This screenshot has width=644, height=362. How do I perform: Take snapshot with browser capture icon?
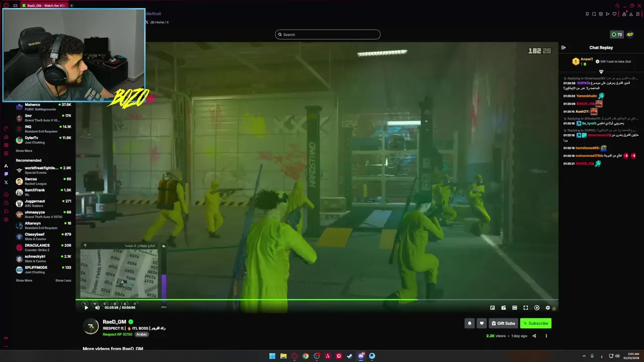[x=594, y=14]
